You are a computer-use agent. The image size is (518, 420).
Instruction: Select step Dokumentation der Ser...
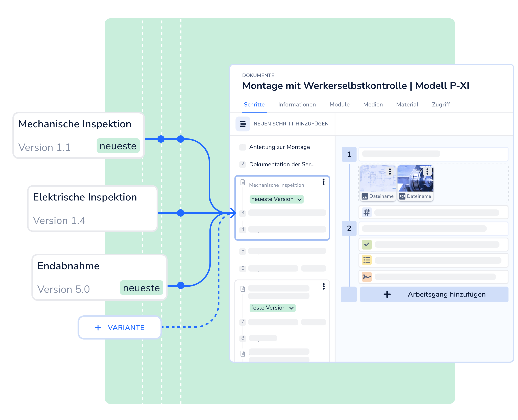tap(282, 164)
